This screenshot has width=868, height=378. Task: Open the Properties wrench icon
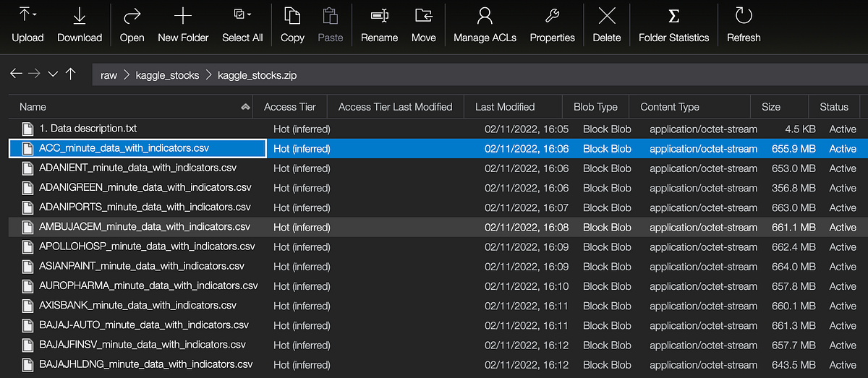552,16
